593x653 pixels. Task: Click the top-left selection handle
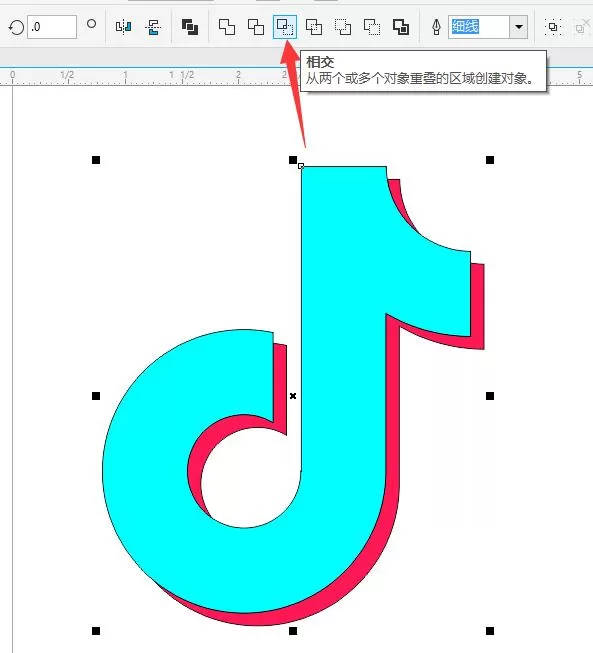click(x=96, y=160)
